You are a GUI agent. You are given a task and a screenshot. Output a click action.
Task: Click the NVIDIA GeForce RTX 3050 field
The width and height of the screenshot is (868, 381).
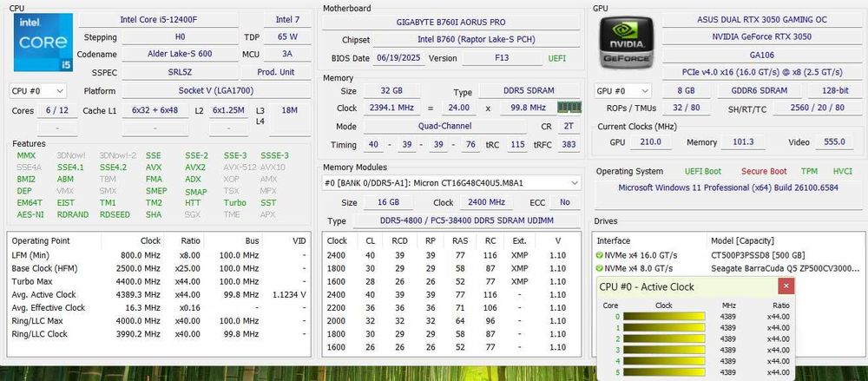(762, 37)
